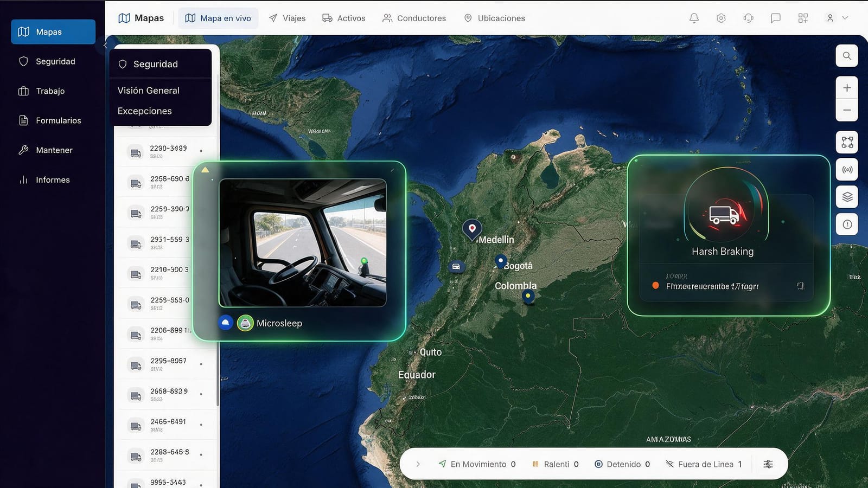The image size is (868, 488).
Task: Choose Excepciones in Seguridad submenu
Action: 145,111
